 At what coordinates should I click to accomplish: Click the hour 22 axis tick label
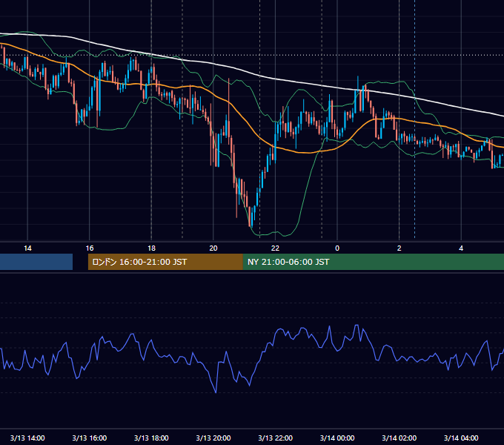coord(275,248)
